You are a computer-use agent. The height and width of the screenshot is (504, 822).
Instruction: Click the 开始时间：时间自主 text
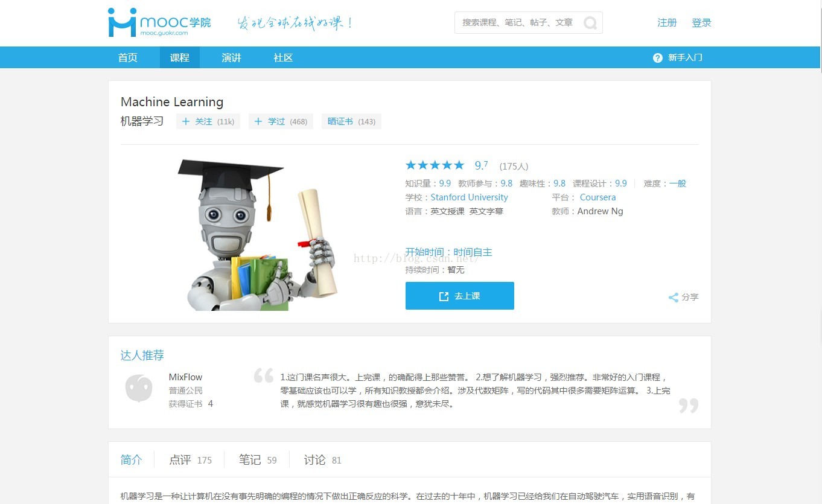[x=448, y=252]
